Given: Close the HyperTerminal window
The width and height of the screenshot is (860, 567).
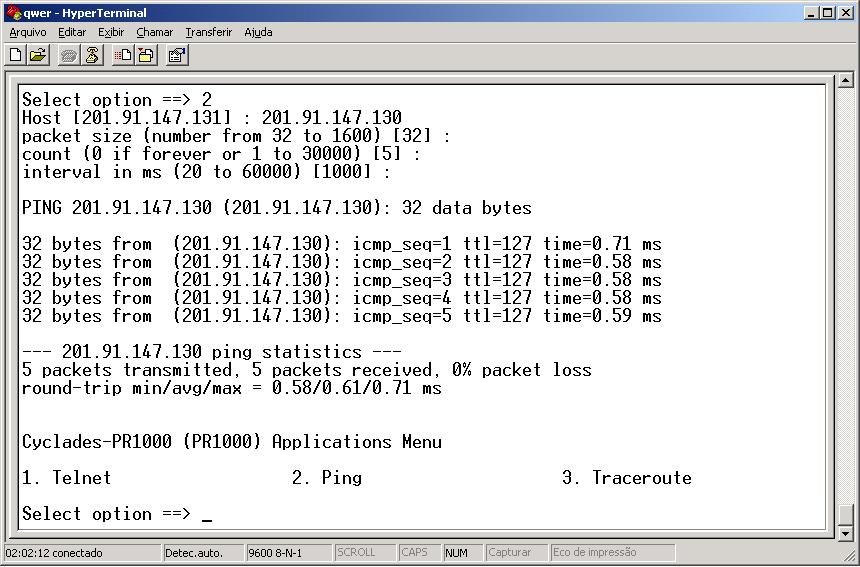Looking at the screenshot, I should 845,13.
